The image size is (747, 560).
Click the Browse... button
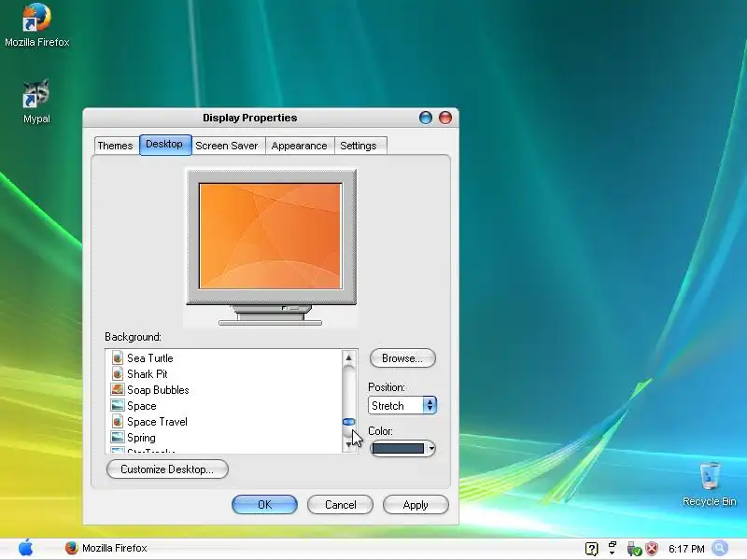[402, 358]
